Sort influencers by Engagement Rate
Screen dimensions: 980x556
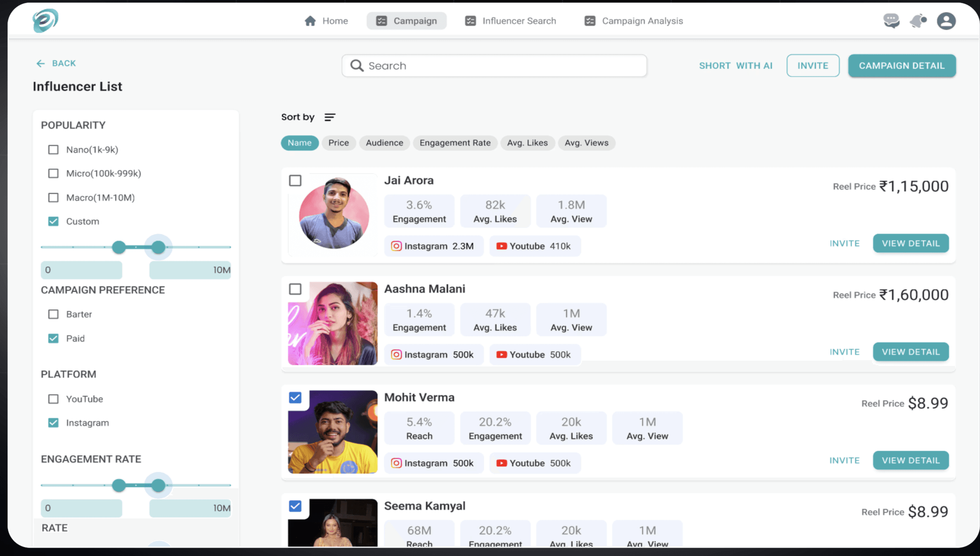[x=455, y=143]
